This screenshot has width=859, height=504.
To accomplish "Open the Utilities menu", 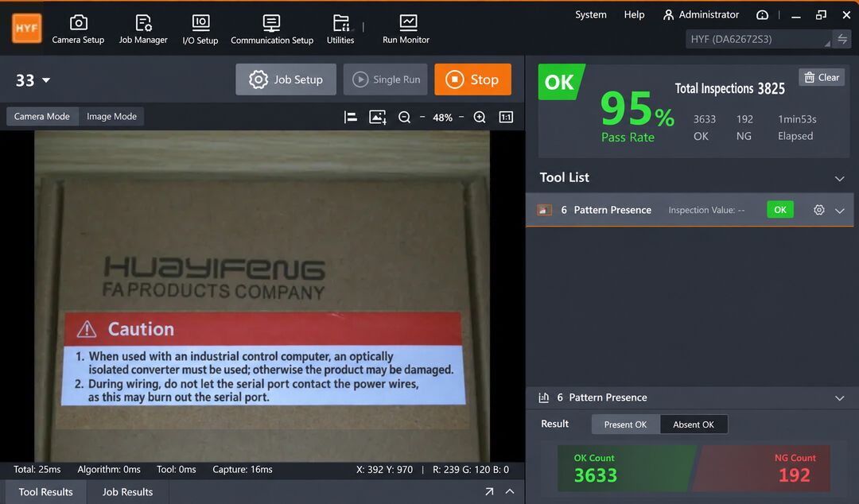I will coord(340,29).
